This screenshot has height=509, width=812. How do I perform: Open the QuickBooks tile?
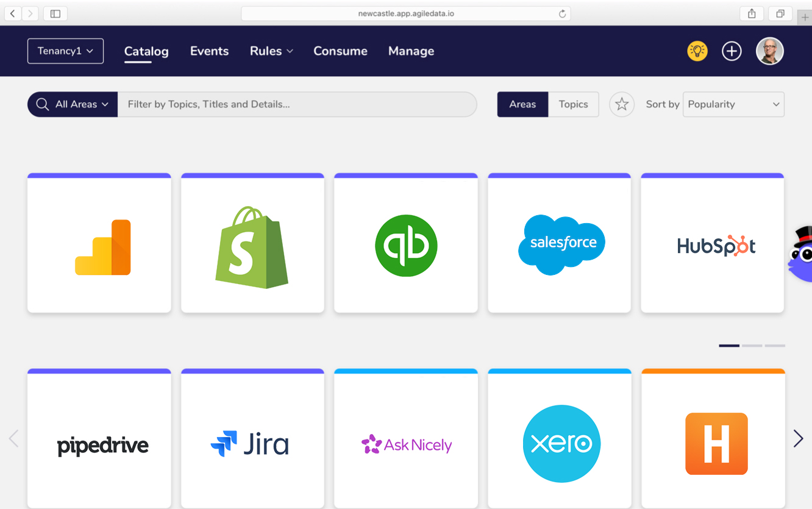click(x=406, y=243)
